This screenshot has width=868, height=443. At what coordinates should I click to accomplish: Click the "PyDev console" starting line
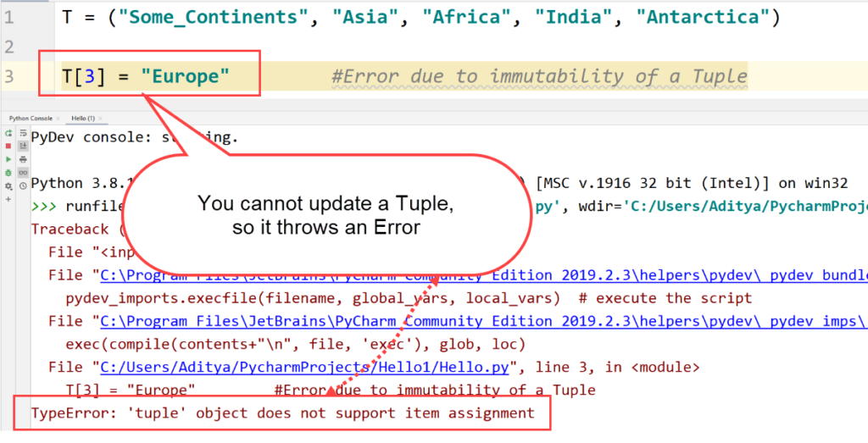135,136
